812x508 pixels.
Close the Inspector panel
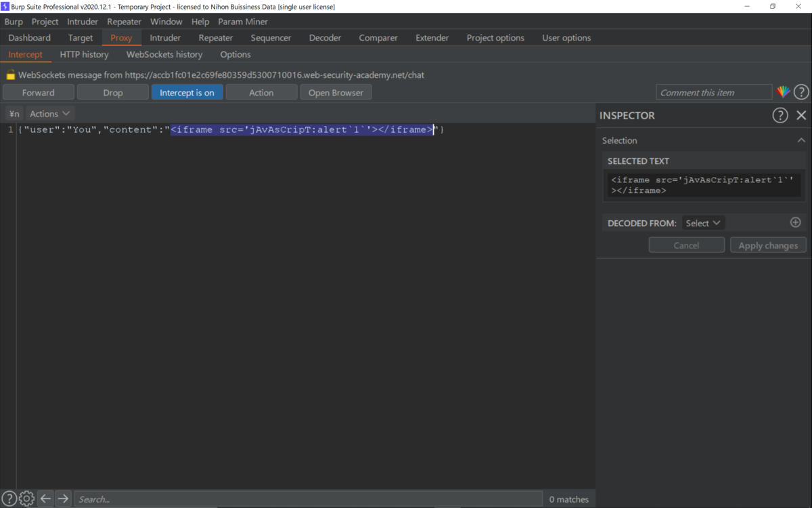pyautogui.click(x=801, y=115)
